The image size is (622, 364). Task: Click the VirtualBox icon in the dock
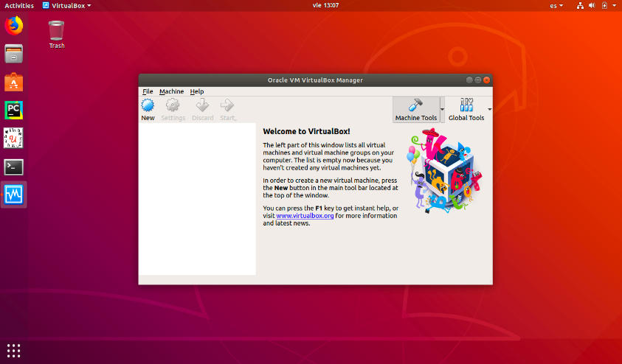pos(14,195)
